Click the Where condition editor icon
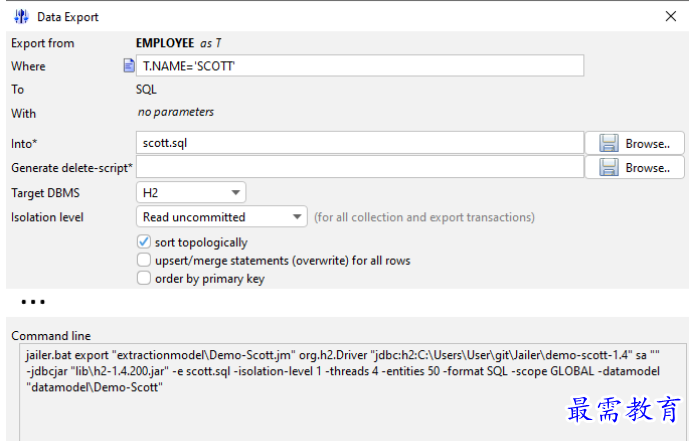This screenshot has height=441, width=689. coord(128,66)
